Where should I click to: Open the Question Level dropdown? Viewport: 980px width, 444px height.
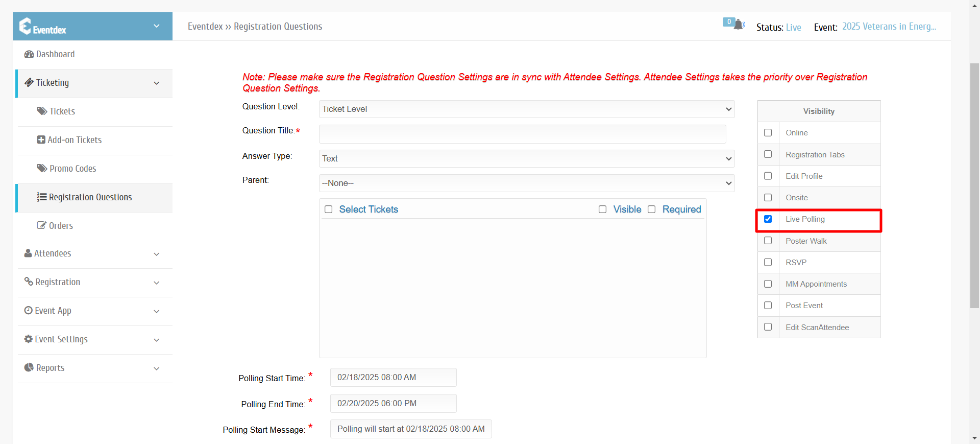coord(527,109)
